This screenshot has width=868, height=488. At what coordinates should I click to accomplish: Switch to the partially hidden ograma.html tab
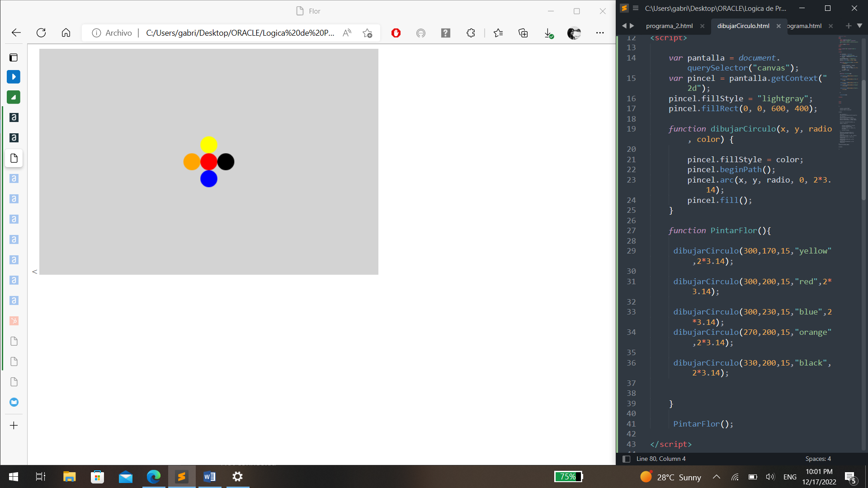(x=804, y=26)
